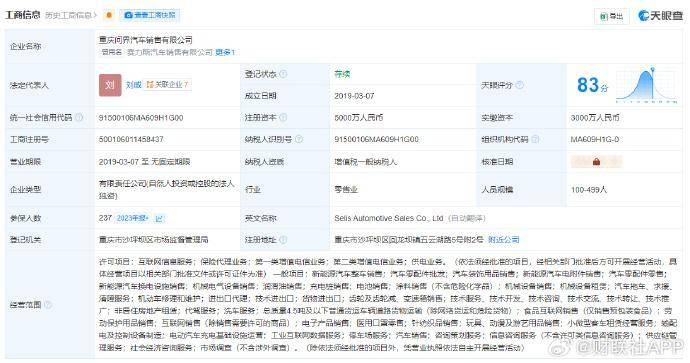
Task: Click info icon next to 登记状态
Action: click(x=283, y=74)
